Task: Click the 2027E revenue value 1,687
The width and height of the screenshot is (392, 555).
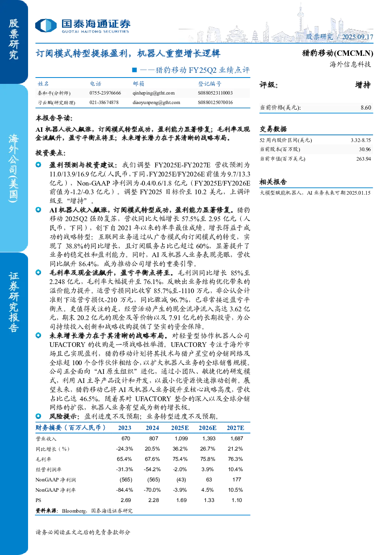Action: [x=237, y=439]
